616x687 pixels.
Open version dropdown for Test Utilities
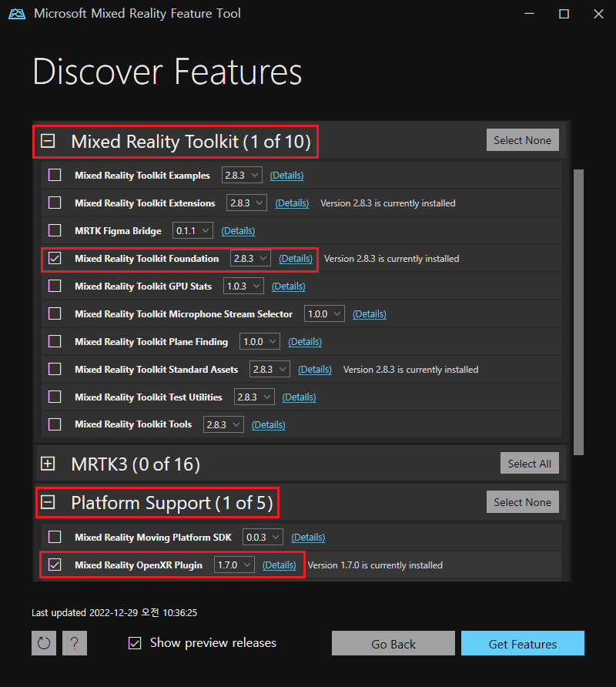254,397
